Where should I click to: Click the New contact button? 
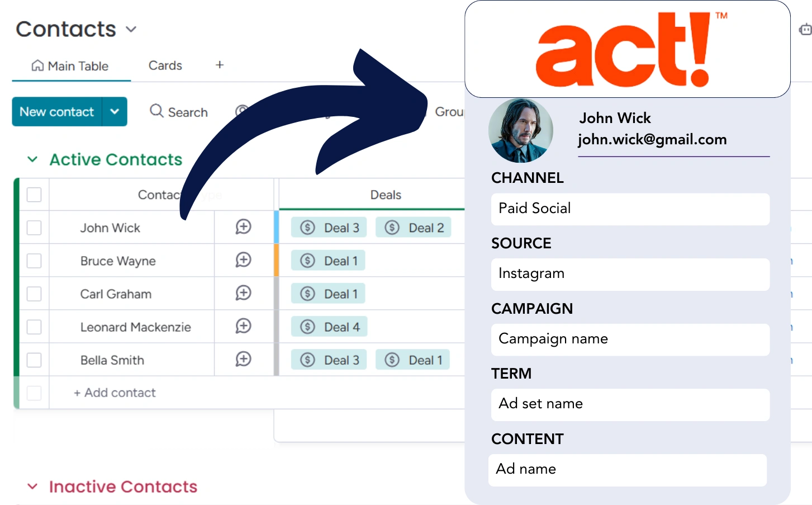pos(57,111)
